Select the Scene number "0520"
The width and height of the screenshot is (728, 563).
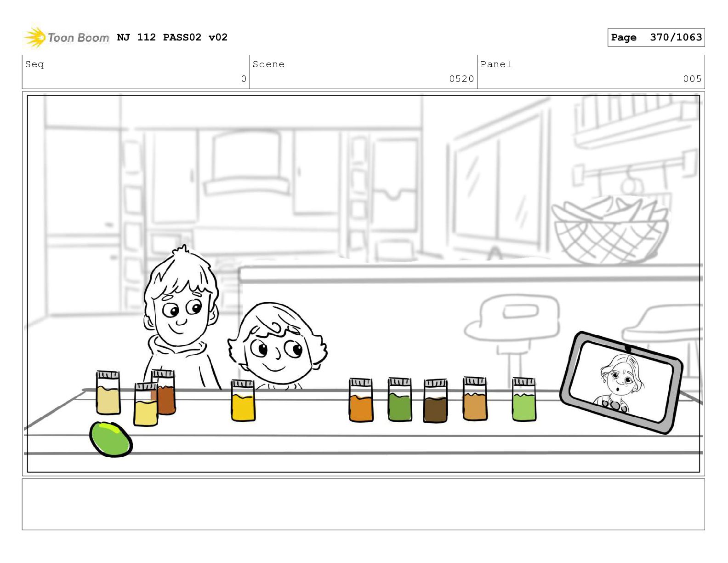[x=461, y=79]
